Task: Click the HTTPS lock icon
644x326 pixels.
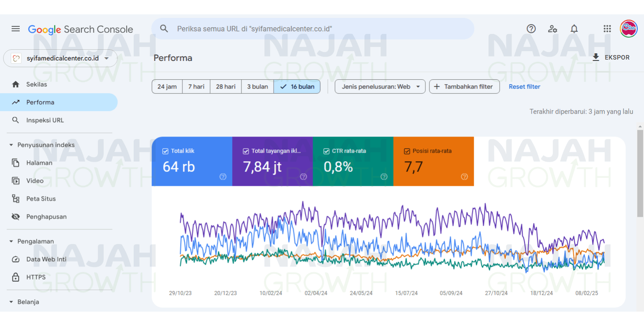Action: click(16, 277)
